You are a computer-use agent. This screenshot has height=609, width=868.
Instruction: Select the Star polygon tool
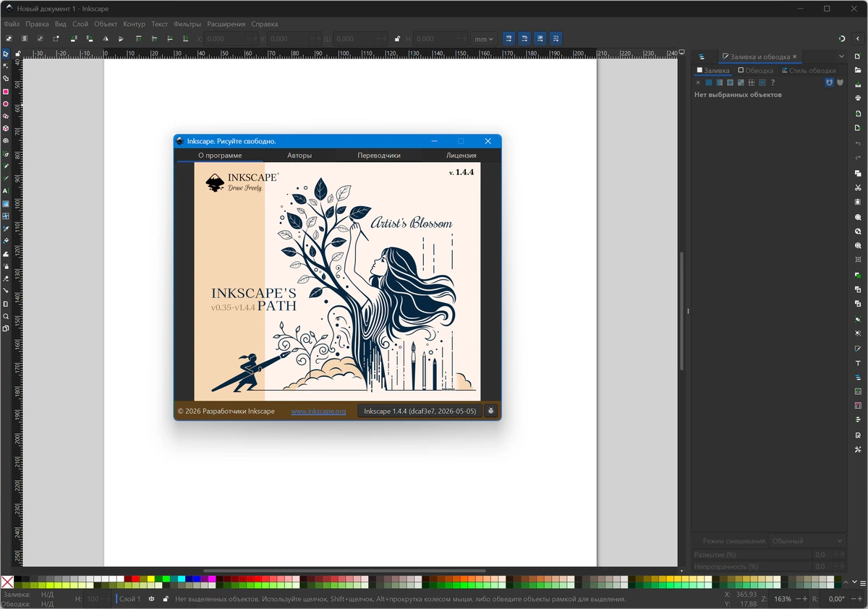pos(6,116)
